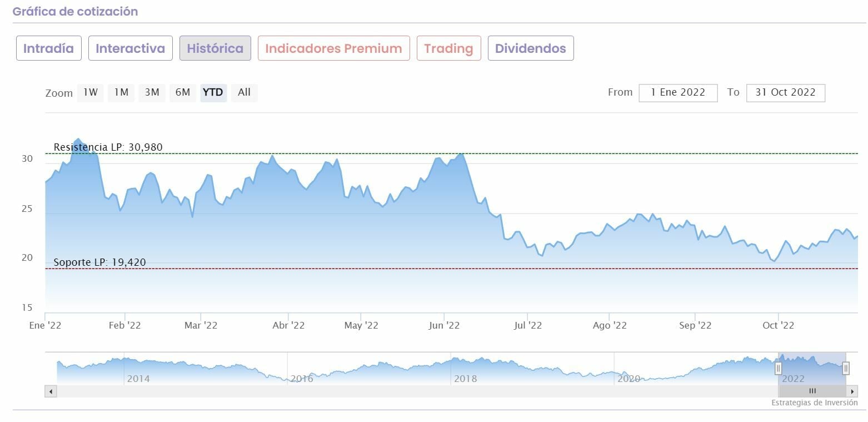Switch to the Interactiva chart tab

pos(130,48)
